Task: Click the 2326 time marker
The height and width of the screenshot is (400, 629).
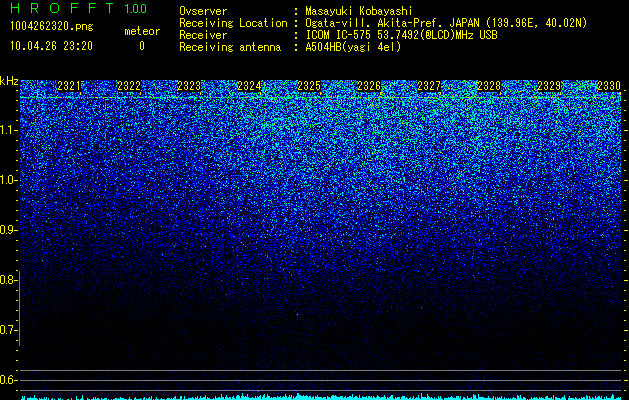Action: coord(369,86)
